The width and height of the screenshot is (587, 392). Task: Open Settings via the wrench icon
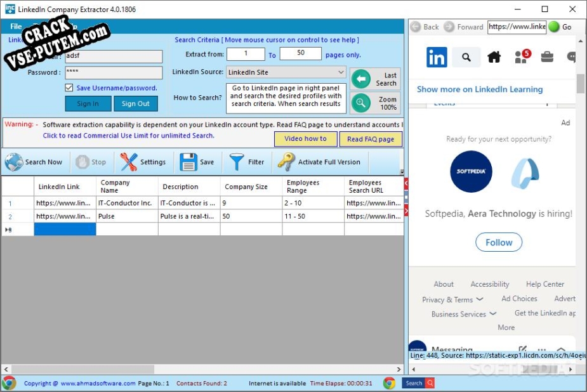pos(128,162)
